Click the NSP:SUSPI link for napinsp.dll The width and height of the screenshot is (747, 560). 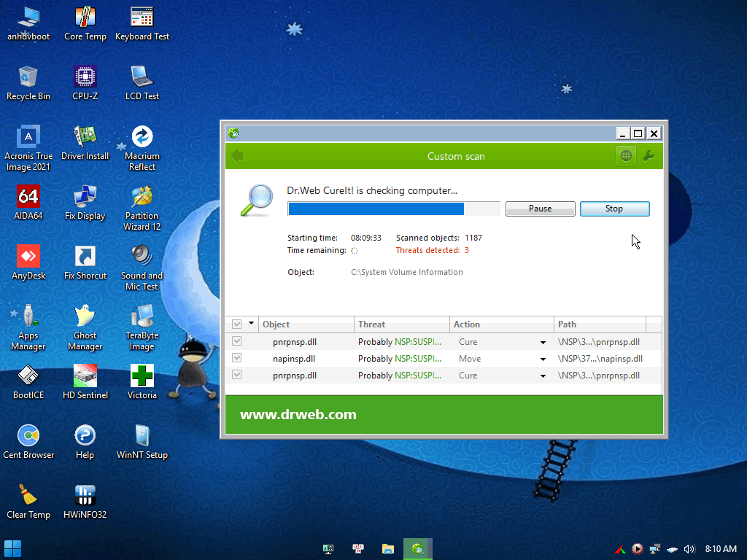418,359
